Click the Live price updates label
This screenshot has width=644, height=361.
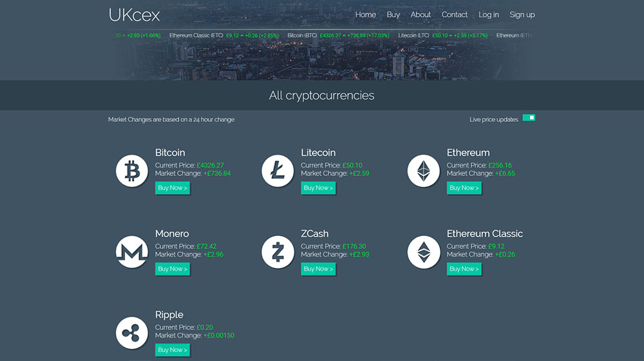[494, 120]
